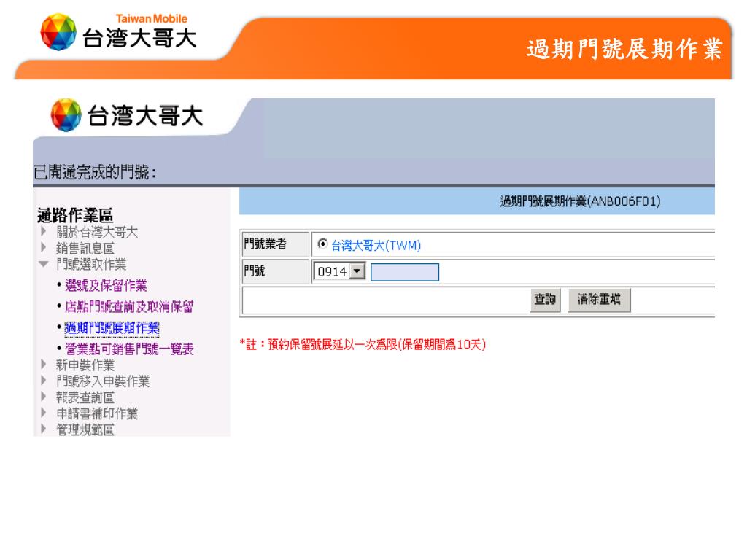The width and height of the screenshot is (747, 560).
Task: Click the 過期門號展期作業(ANB006F01) page title
Action: (x=580, y=201)
